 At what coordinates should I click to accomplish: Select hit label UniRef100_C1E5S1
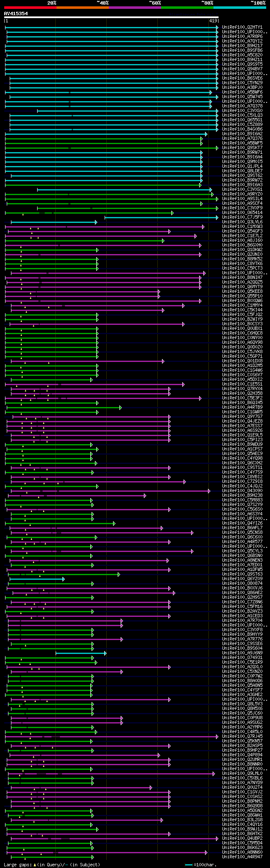click(242, 384)
